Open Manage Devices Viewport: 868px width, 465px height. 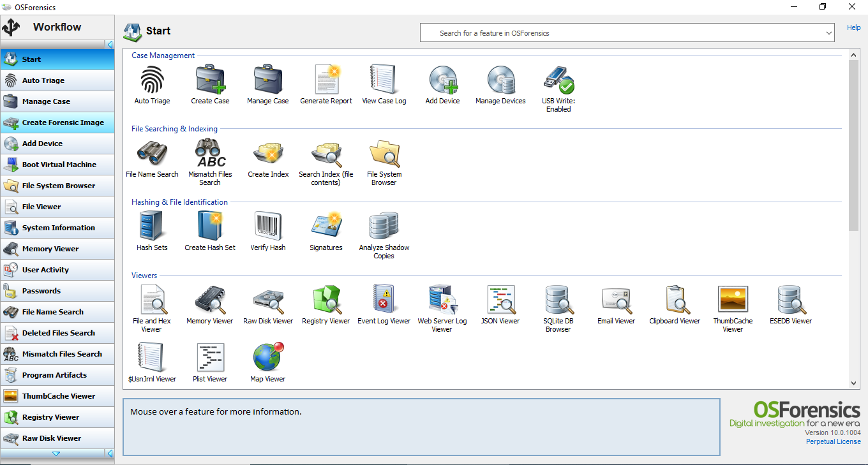pyautogui.click(x=501, y=80)
